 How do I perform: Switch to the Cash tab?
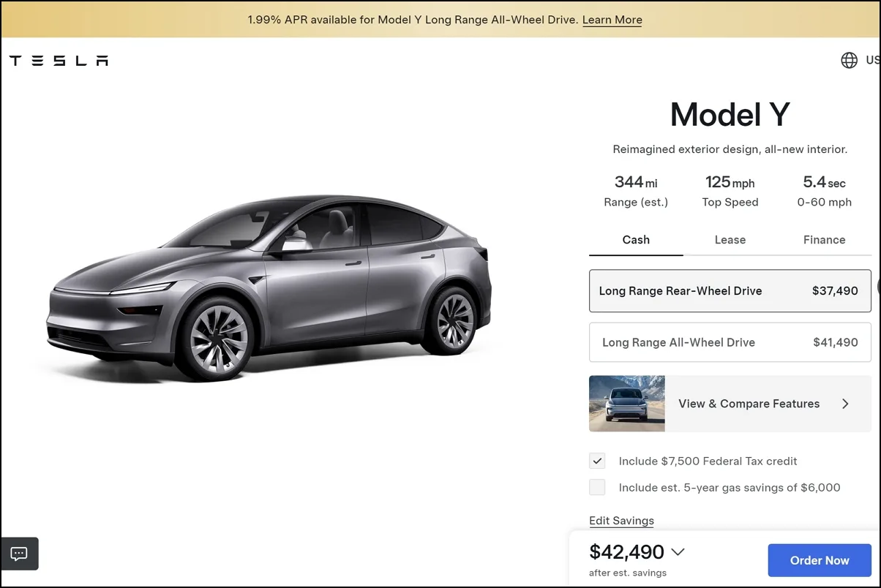pyautogui.click(x=636, y=240)
